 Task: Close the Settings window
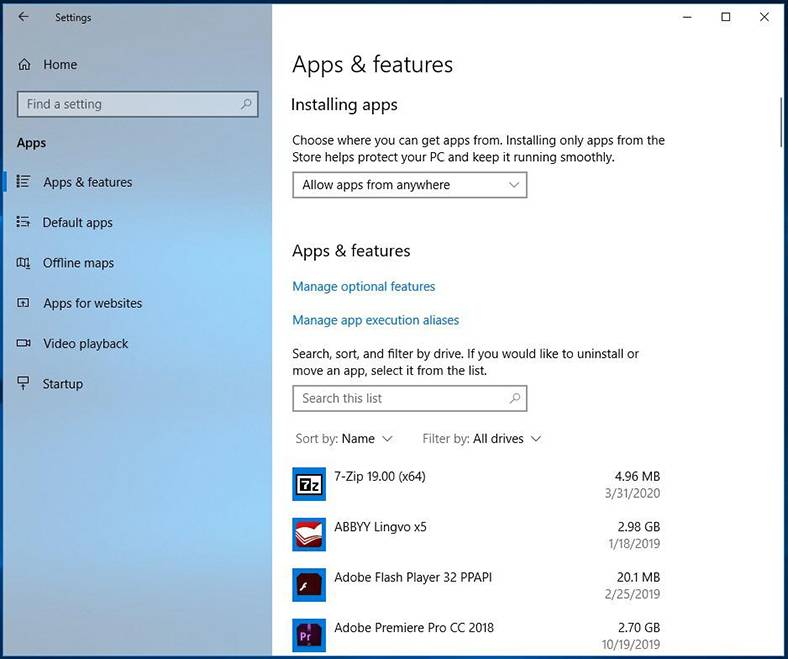[x=764, y=17]
